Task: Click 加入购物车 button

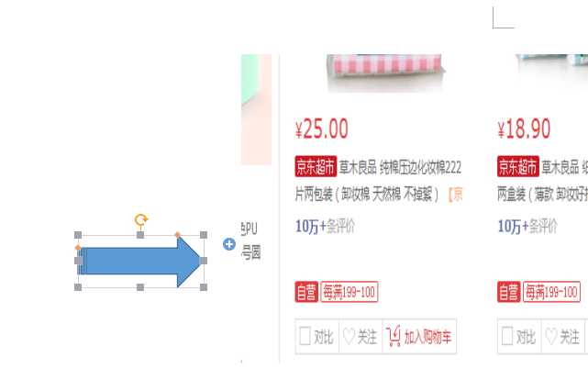Action: [x=419, y=336]
